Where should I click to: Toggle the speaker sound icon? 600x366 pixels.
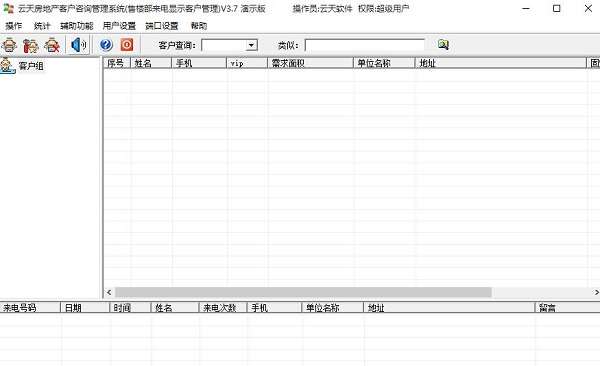[79, 45]
